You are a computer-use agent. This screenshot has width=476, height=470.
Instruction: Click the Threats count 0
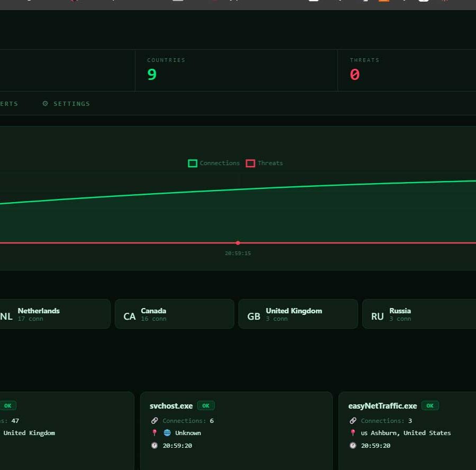pos(354,75)
